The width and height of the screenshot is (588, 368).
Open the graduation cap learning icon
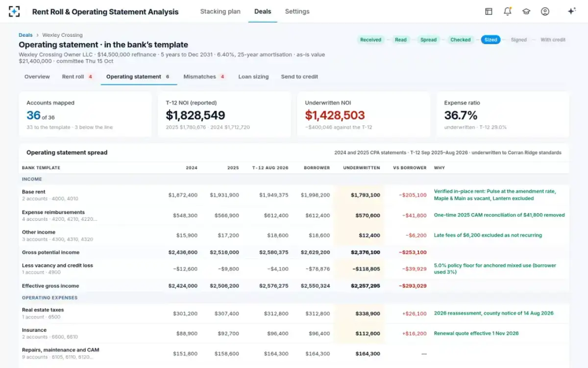[526, 11]
